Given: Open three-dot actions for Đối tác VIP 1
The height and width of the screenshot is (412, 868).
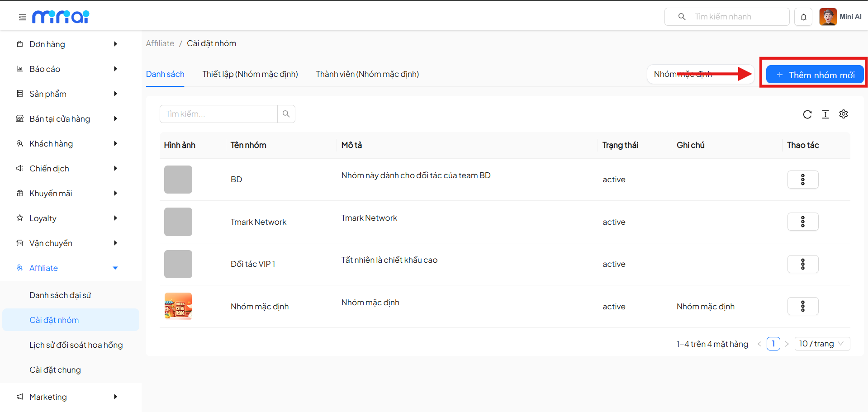Looking at the screenshot, I should click(802, 264).
